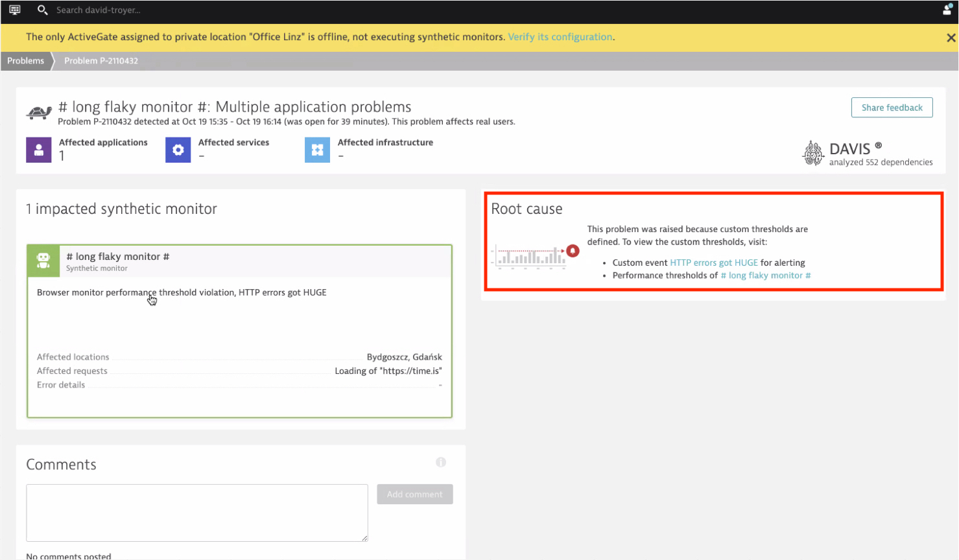Click the 'Affected requests' row label
Screen dimensions: 959x560
(x=72, y=371)
